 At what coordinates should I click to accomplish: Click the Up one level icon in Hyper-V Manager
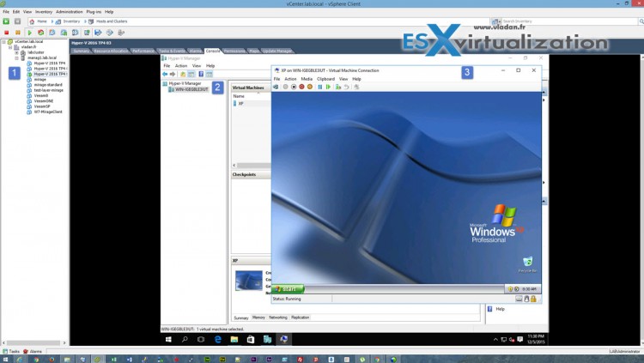tap(183, 74)
